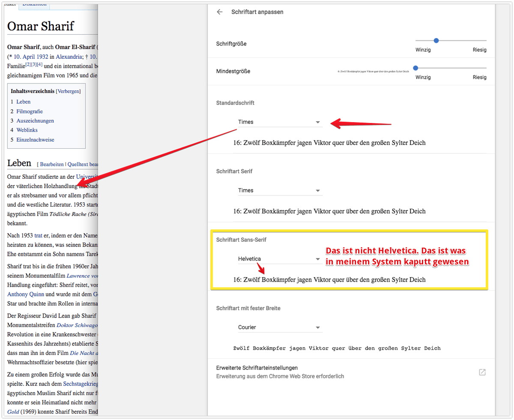The width and height of the screenshot is (514, 420).
Task: Click the back arrow beside Schriftart anpassen
Action: (220, 12)
